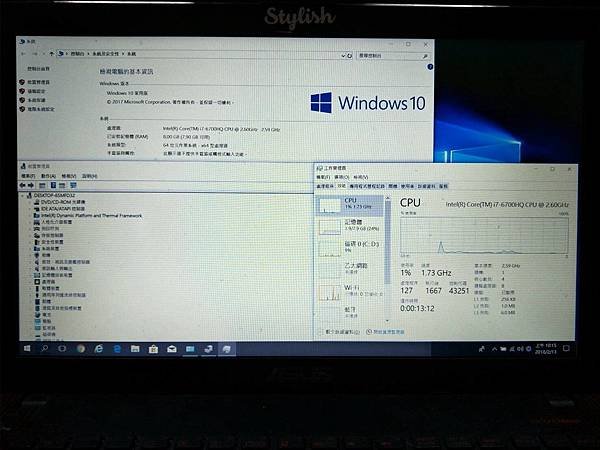The height and width of the screenshot is (450, 600).
Task: Click up arrow in System address bar
Action: (x=52, y=54)
